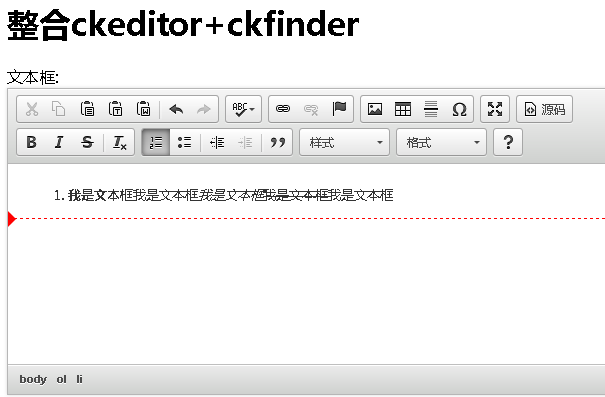Open the ABC spell check dropdown
This screenshot has height=397, width=605.
[x=243, y=109]
